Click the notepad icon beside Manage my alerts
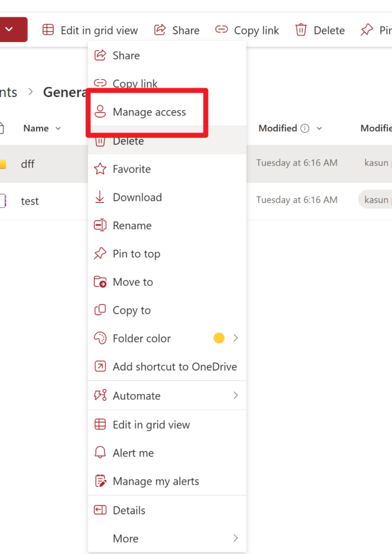The width and height of the screenshot is (392, 554). pos(101,481)
